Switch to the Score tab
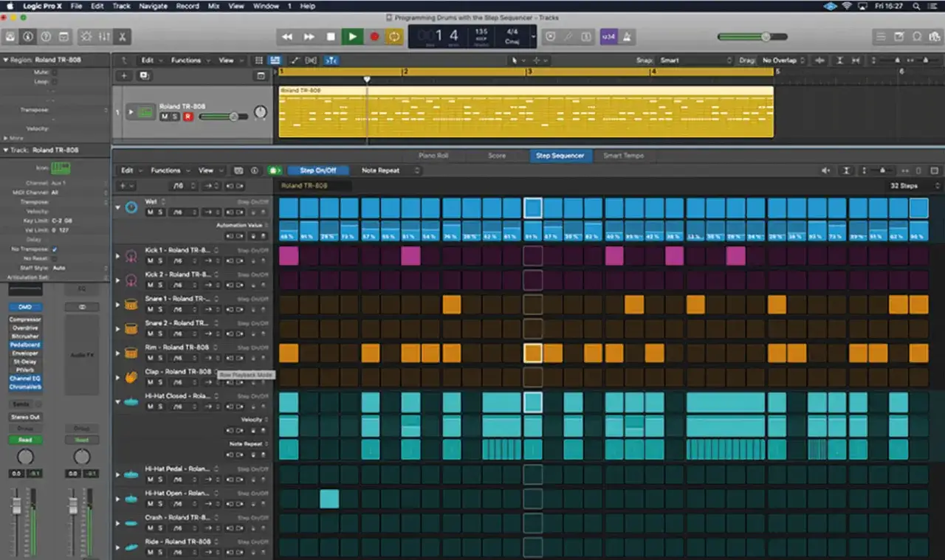 pyautogui.click(x=497, y=156)
